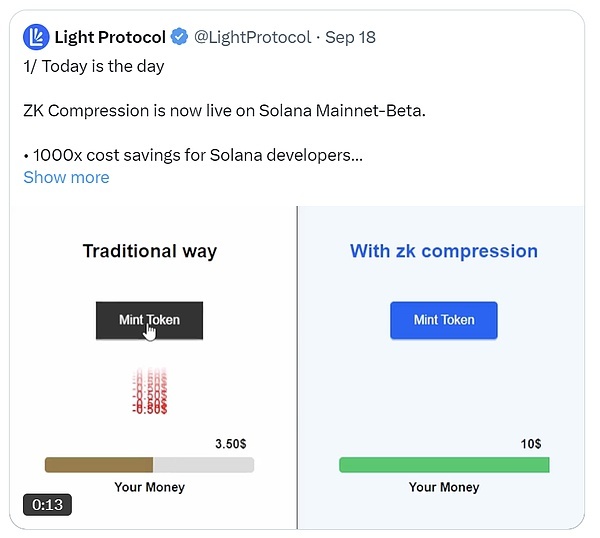Click the ZK Compression is now live sentence
The width and height of the screenshot is (600, 538).
pyautogui.click(x=224, y=110)
